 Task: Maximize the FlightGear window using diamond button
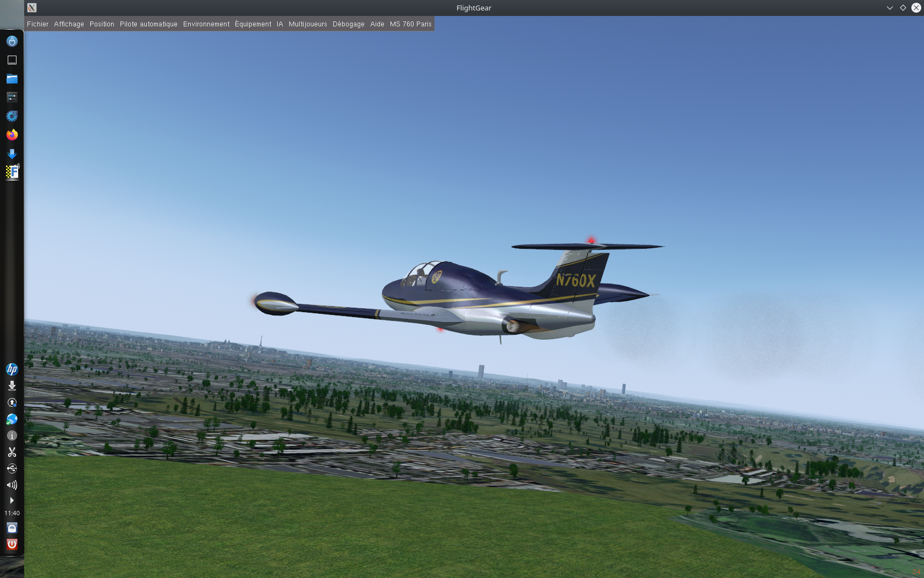tap(903, 8)
